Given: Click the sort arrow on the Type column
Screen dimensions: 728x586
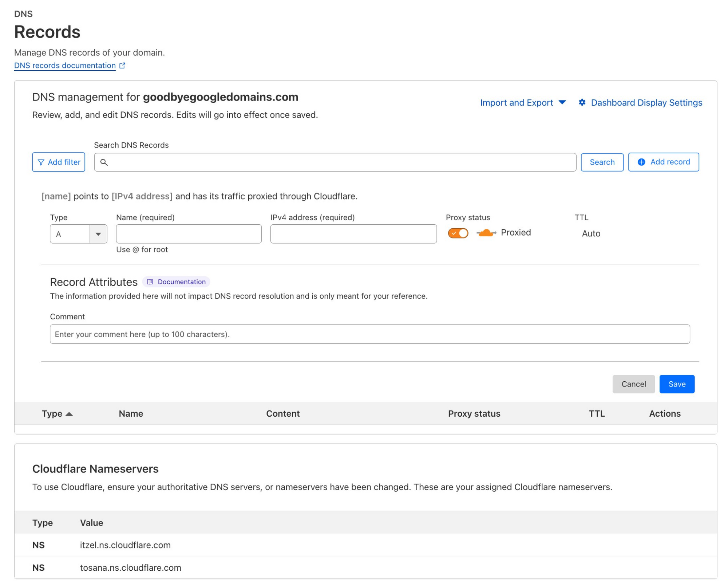Looking at the screenshot, I should tap(70, 414).
